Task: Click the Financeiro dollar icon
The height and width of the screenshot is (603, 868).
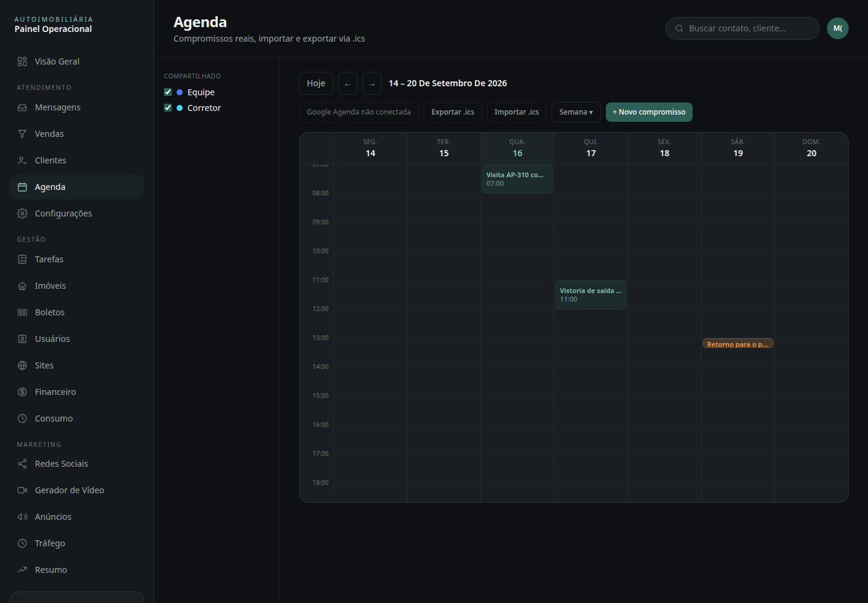Action: tap(22, 392)
